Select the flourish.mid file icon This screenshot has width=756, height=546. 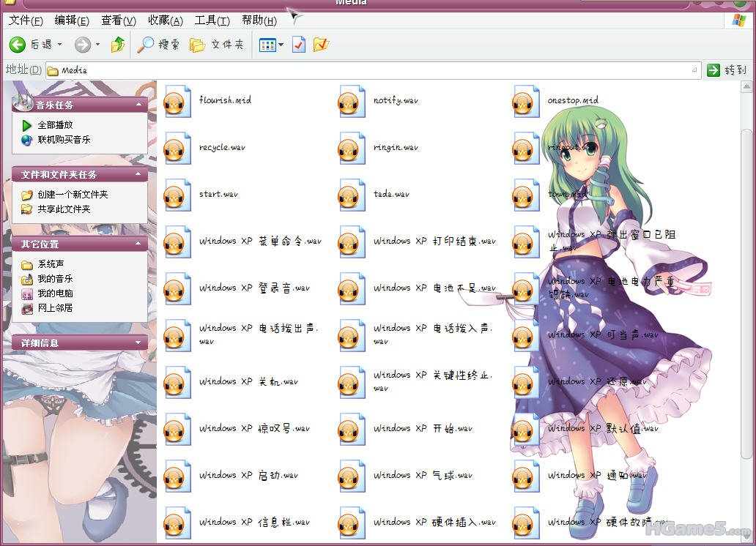177,101
